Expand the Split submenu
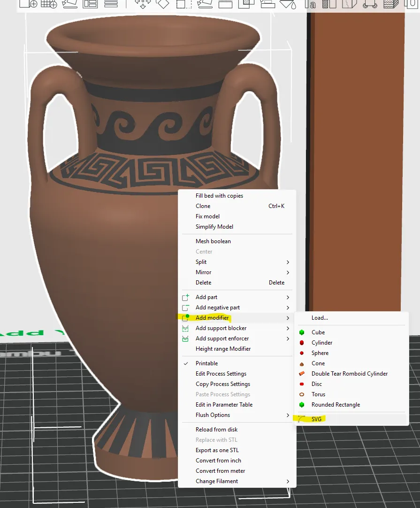The width and height of the screenshot is (420, 508). tap(237, 262)
